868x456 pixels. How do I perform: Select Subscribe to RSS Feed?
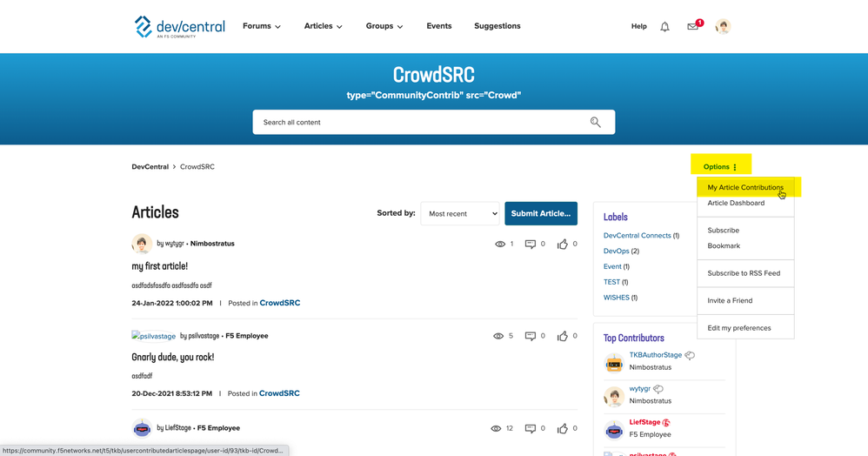744,273
